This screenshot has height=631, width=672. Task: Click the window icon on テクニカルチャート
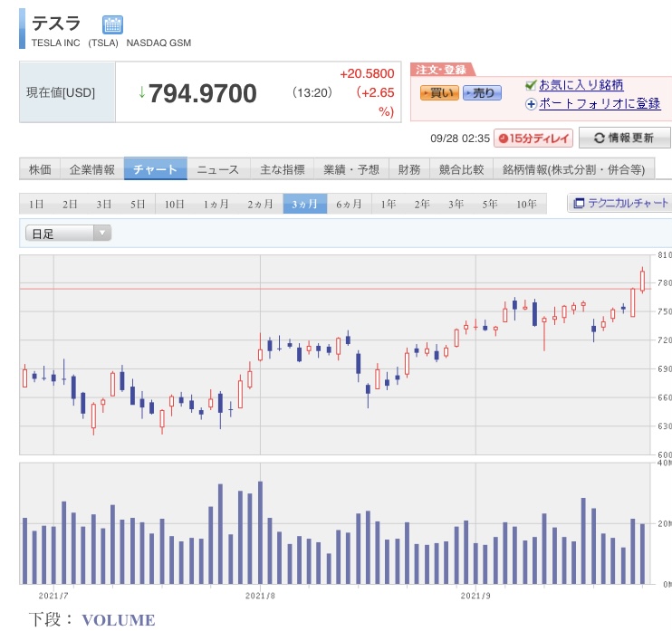click(579, 204)
